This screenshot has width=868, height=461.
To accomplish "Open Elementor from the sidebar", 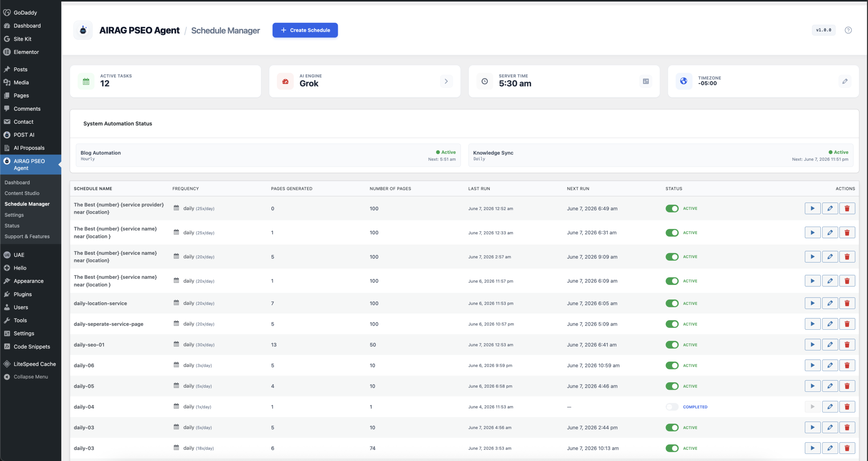I will tap(26, 52).
